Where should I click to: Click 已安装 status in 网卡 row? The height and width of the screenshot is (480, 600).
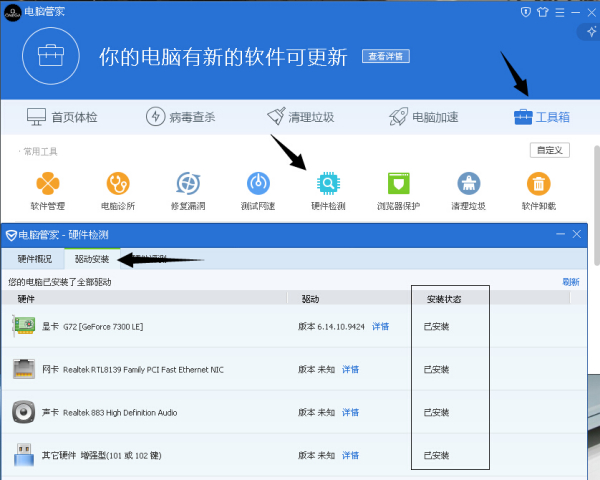tap(436, 369)
